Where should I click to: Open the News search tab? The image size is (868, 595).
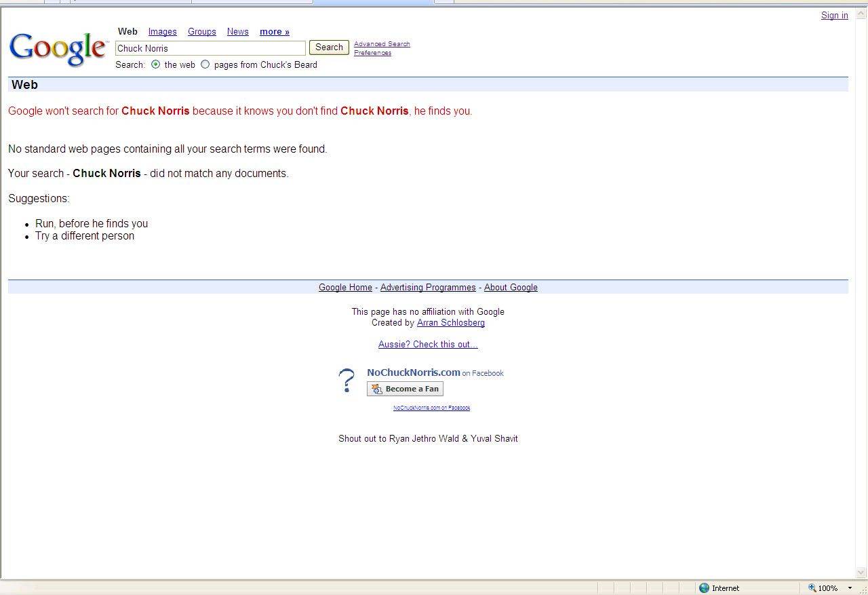(237, 32)
